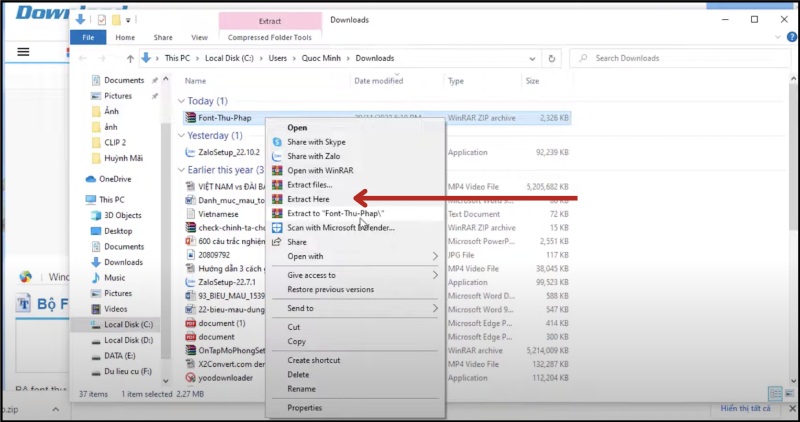Open the File menu tab
This screenshot has height=422, width=800.
(x=88, y=37)
